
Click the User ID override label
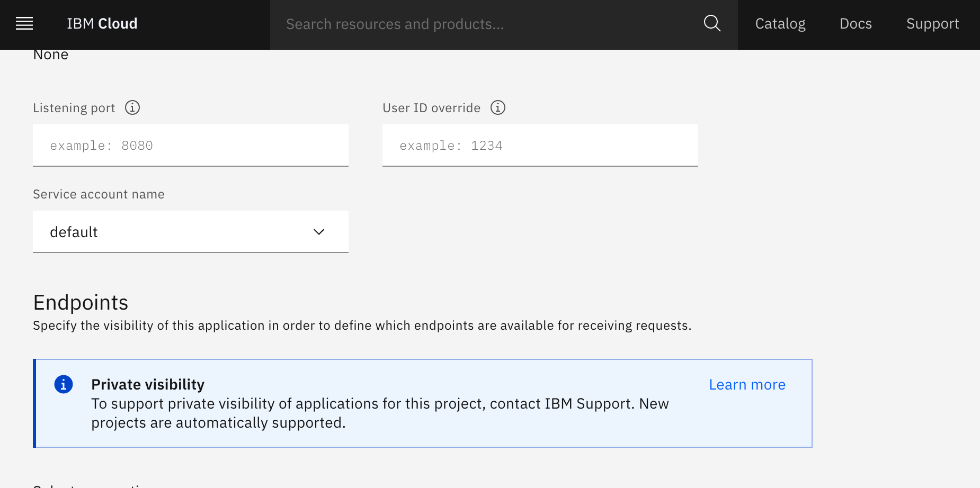click(x=431, y=108)
